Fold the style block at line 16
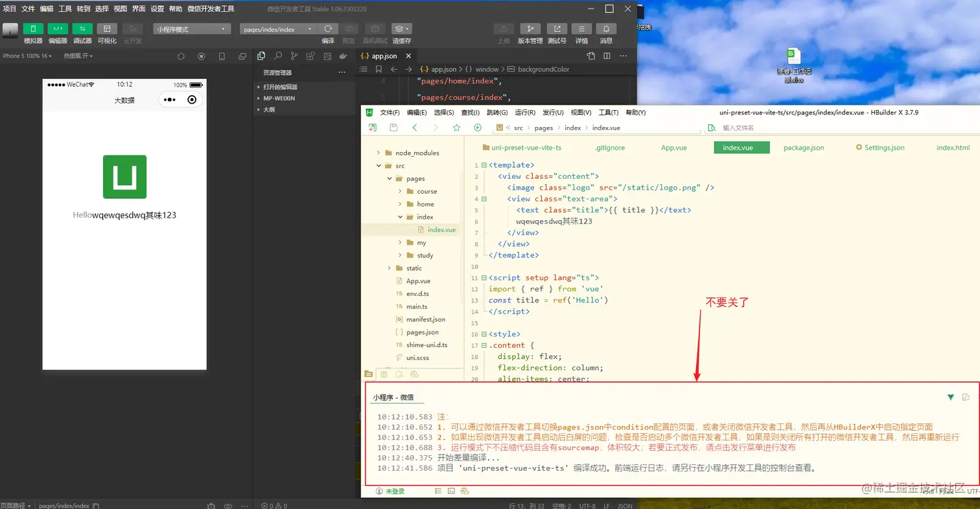Image resolution: width=980 pixels, height=509 pixels. tap(484, 335)
